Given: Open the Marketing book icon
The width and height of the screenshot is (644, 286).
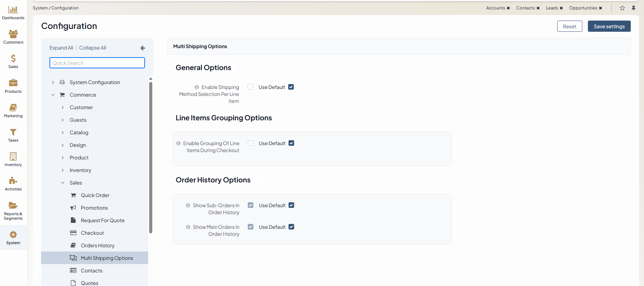Looking at the screenshot, I should [13, 108].
